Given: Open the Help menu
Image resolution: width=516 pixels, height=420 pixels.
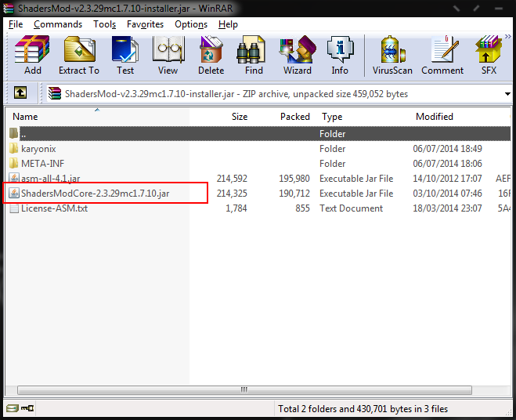Looking at the screenshot, I should point(228,24).
